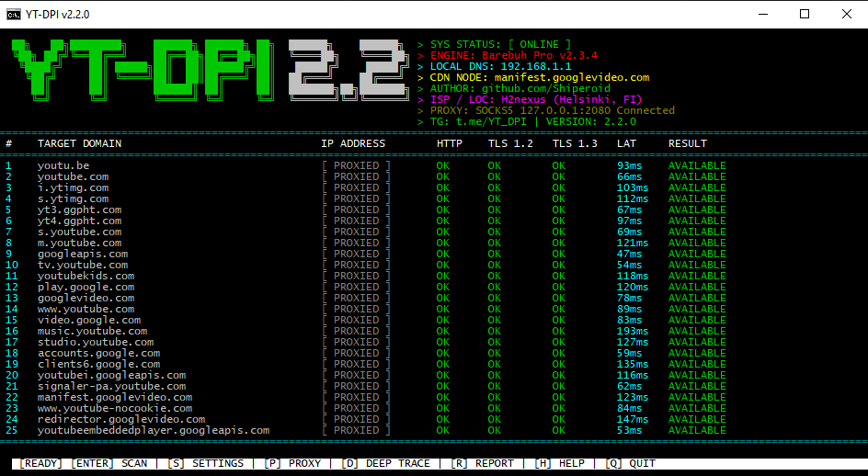
Task: Open the [R] REPORT option
Action: coord(482,463)
